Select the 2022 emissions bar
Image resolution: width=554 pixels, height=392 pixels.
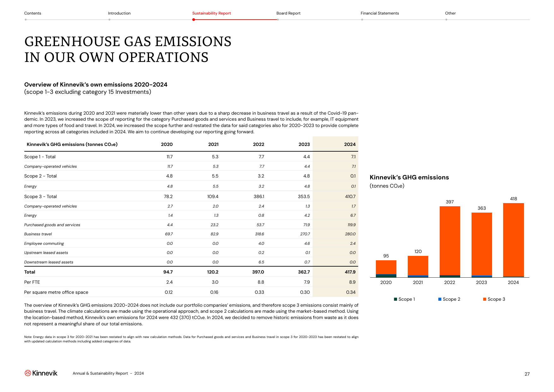(450, 242)
